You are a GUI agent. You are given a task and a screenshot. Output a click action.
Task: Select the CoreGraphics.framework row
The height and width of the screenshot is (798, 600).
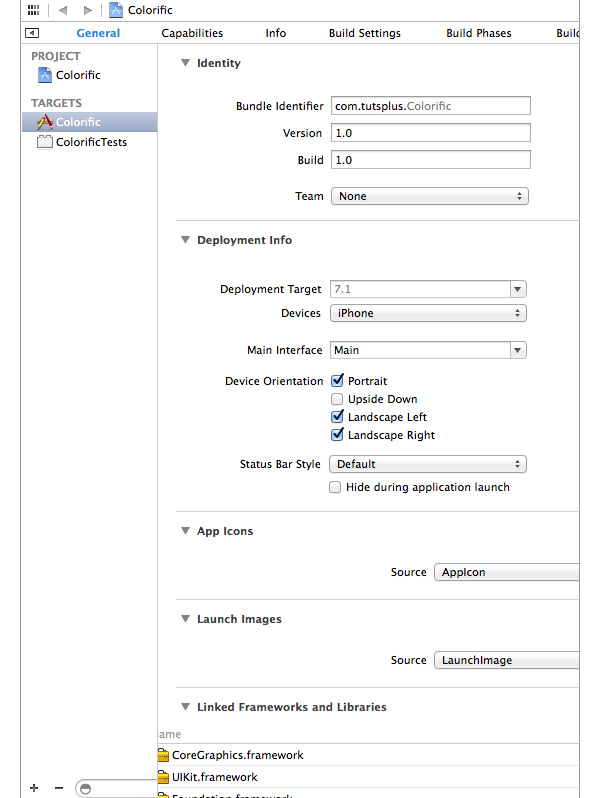click(368, 755)
